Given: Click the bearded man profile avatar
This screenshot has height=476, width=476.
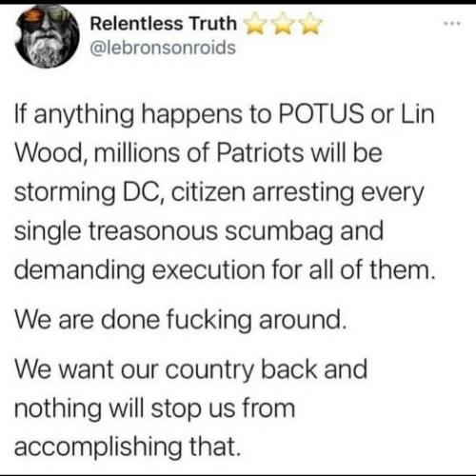Looking at the screenshot, I should click(48, 36).
